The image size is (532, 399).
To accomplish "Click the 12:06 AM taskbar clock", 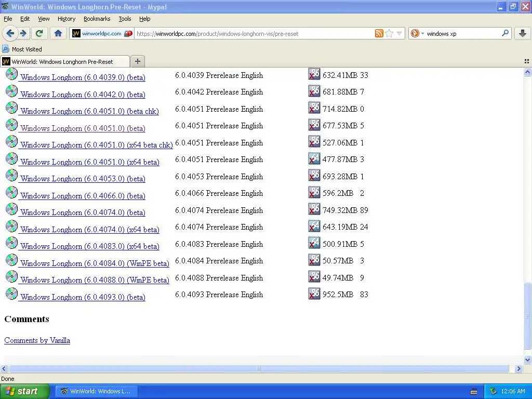I will pos(513,391).
